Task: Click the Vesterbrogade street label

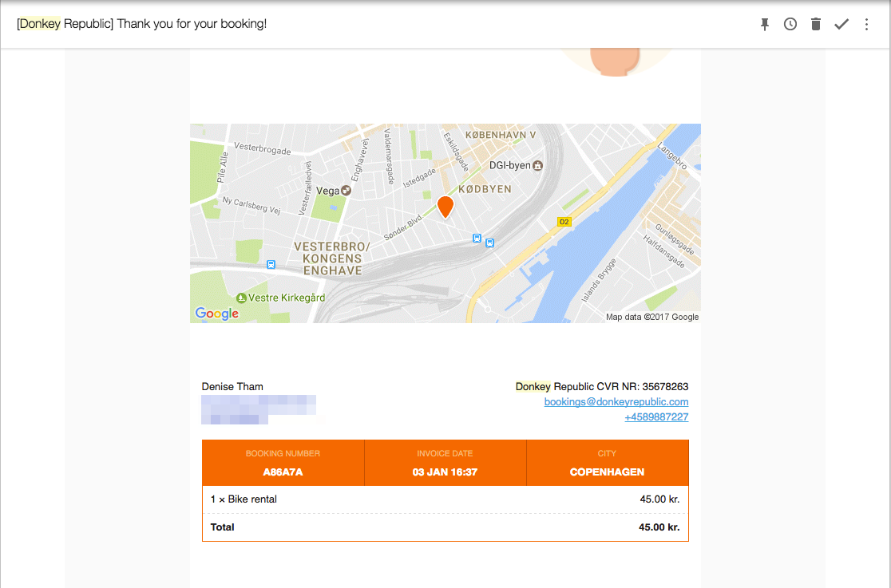Action: coord(263,149)
